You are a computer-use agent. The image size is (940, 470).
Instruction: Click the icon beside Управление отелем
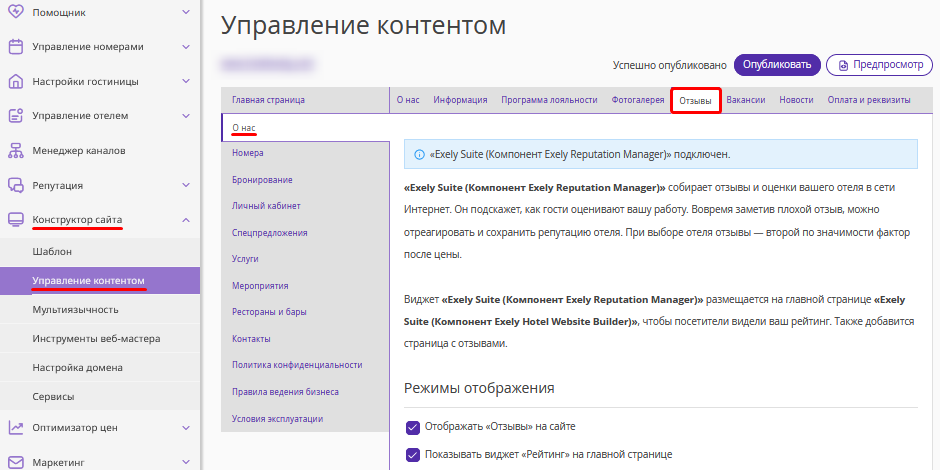16,116
